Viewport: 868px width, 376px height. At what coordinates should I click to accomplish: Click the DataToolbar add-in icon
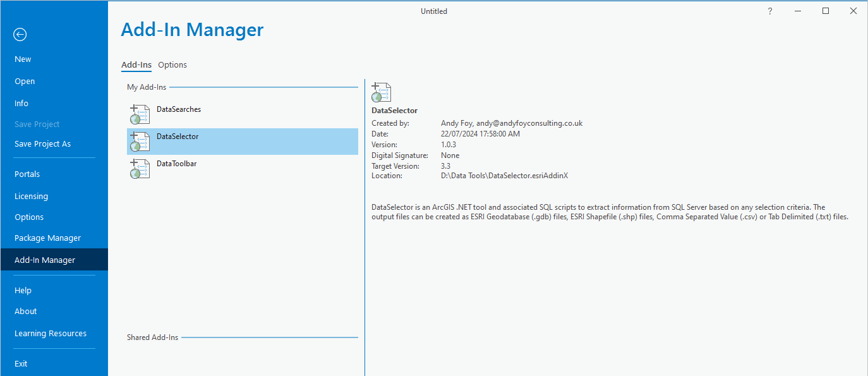click(x=140, y=169)
